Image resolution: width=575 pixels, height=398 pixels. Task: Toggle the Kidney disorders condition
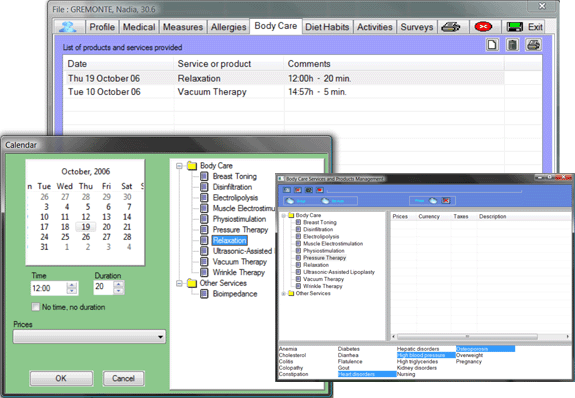(x=417, y=368)
